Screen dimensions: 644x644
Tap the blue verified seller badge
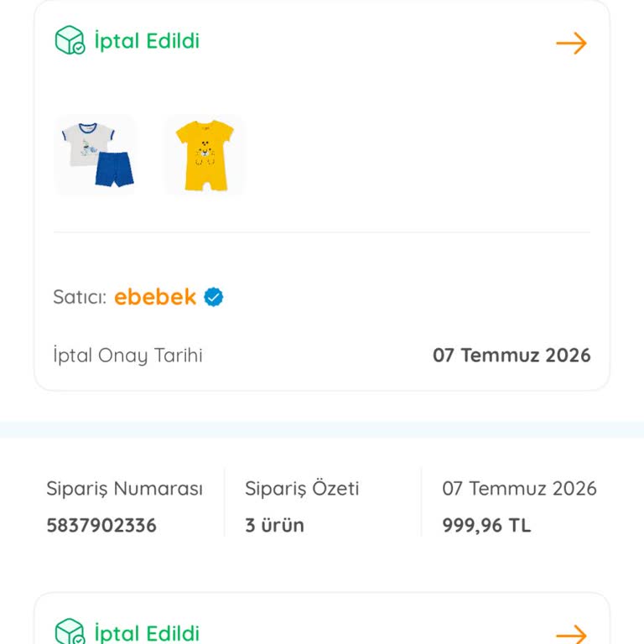pyautogui.click(x=214, y=297)
